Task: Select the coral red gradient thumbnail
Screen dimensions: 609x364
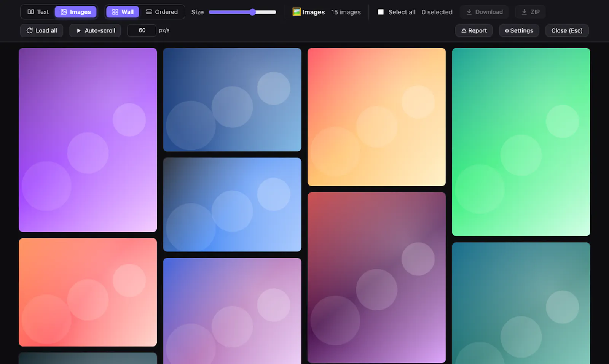Action: pyautogui.click(x=88, y=292)
